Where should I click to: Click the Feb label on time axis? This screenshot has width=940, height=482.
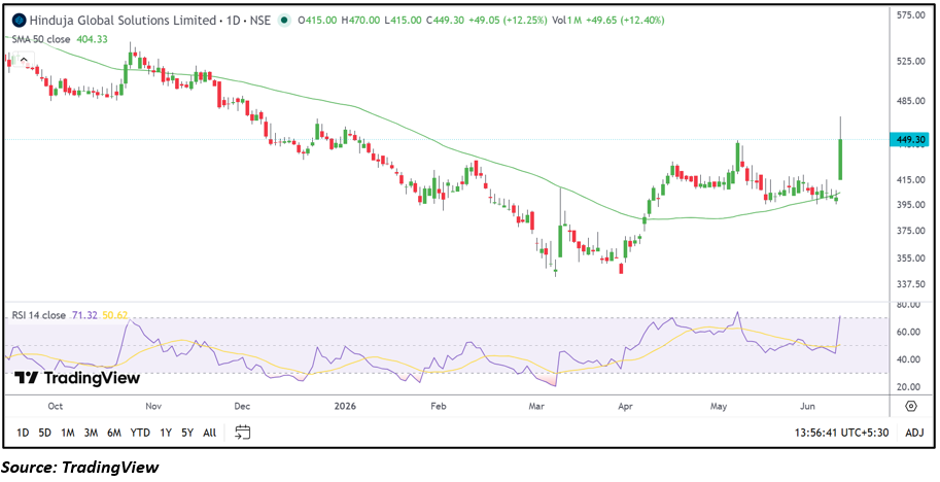(439, 406)
